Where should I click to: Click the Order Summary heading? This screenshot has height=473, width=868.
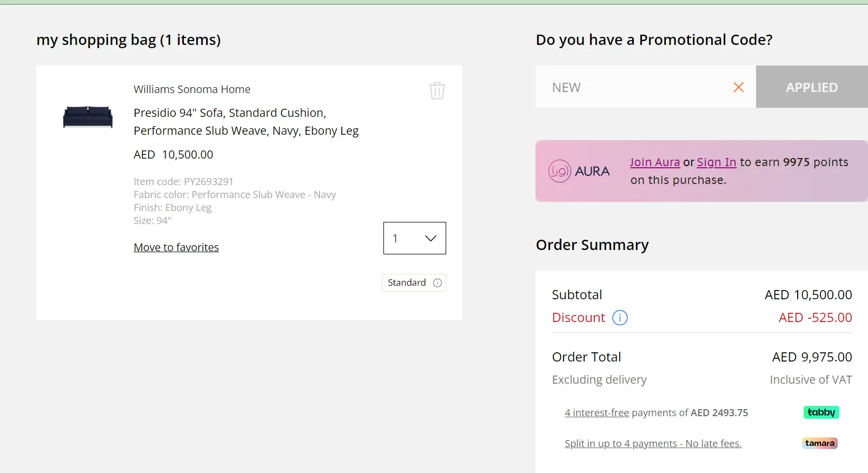coord(592,245)
